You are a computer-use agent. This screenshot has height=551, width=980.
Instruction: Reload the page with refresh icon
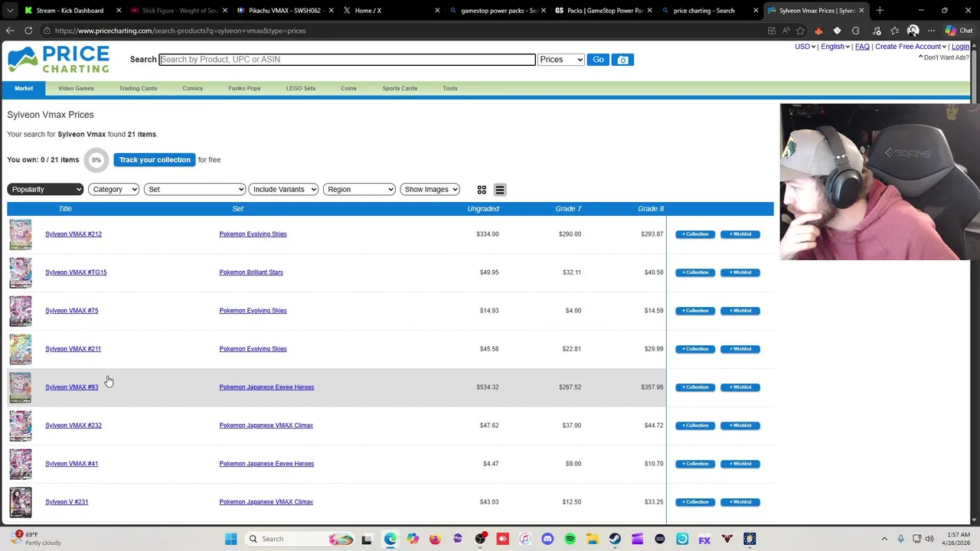pyautogui.click(x=28, y=31)
